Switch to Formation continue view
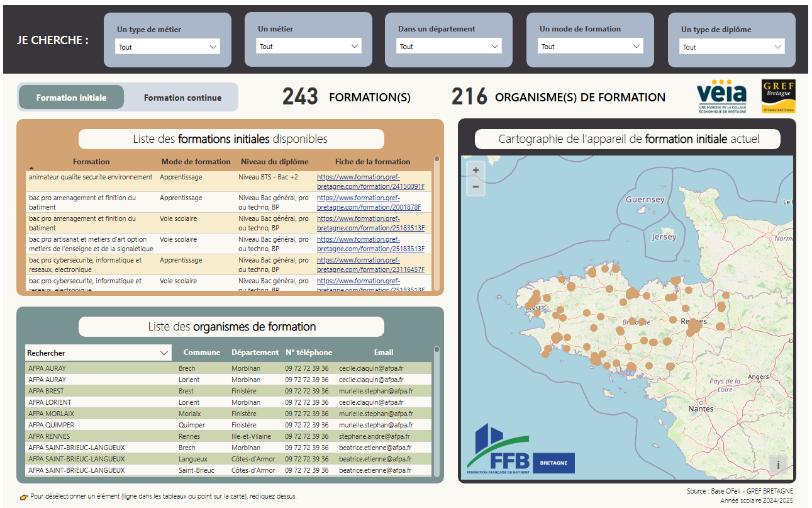This screenshot has height=508, width=812. [182, 98]
